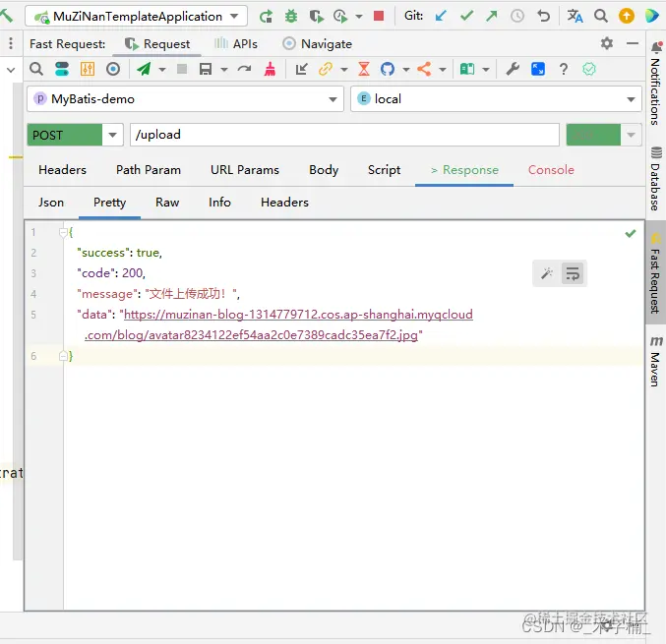Click the orange update arrow icon

(x=627, y=16)
